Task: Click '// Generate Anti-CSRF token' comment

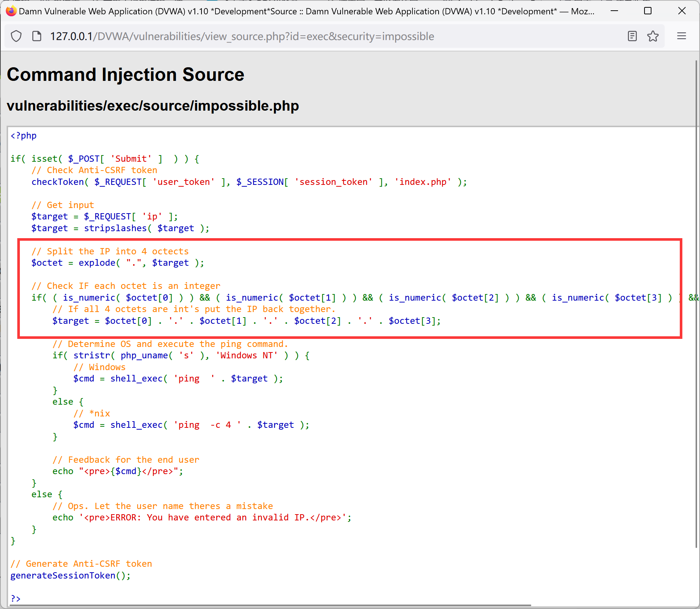Action: pyautogui.click(x=81, y=564)
